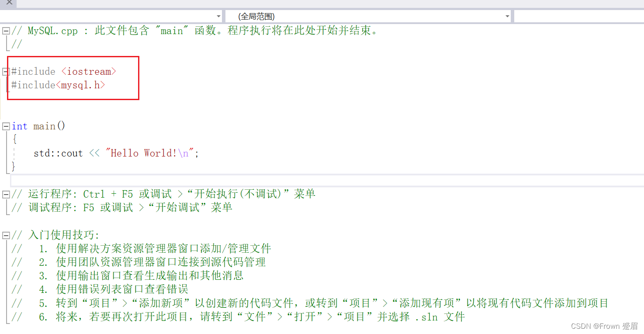Screen dimensions: 644x334
Task: Collapse the 运行程序 comment block
Action: (x=6, y=193)
